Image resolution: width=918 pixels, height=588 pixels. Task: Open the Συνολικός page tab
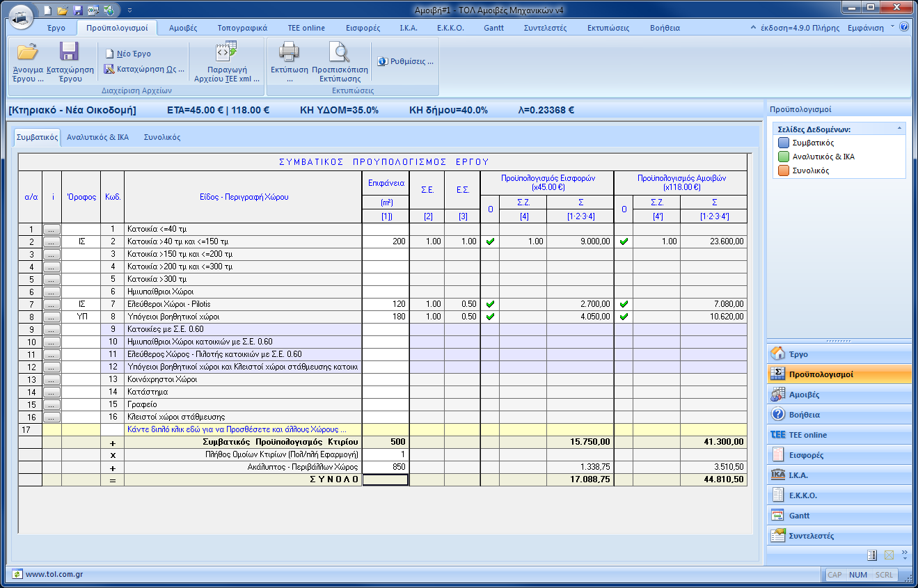click(162, 137)
